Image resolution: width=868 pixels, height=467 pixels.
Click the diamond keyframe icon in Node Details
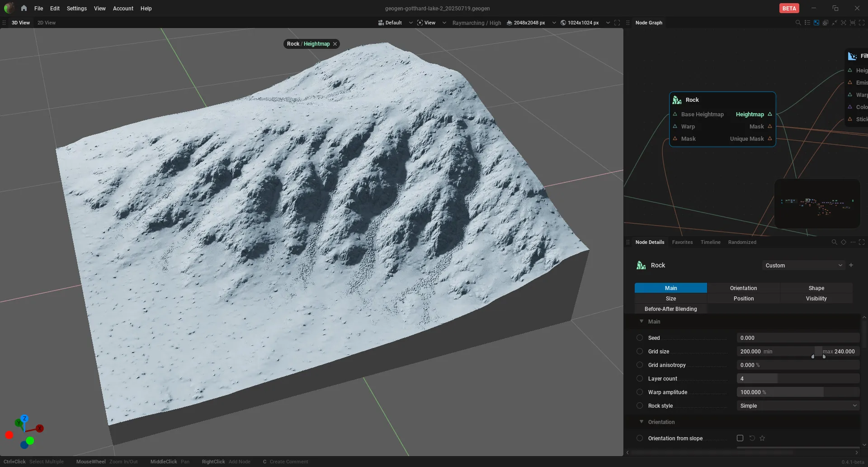pyautogui.click(x=844, y=242)
